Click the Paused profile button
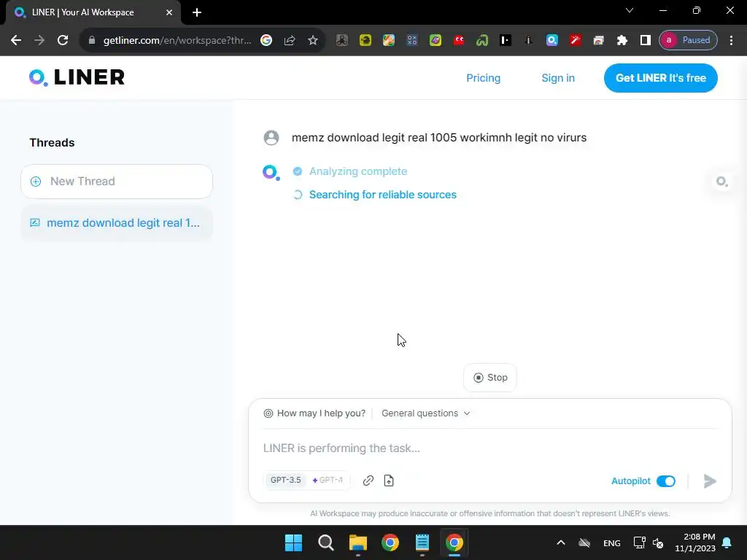This screenshot has width=747, height=560. (x=688, y=40)
